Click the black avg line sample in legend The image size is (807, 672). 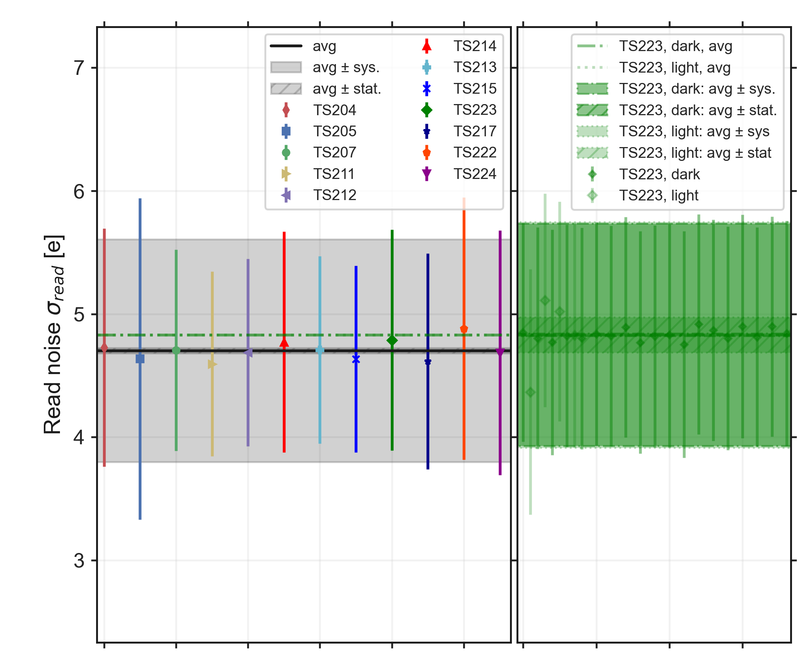point(286,46)
